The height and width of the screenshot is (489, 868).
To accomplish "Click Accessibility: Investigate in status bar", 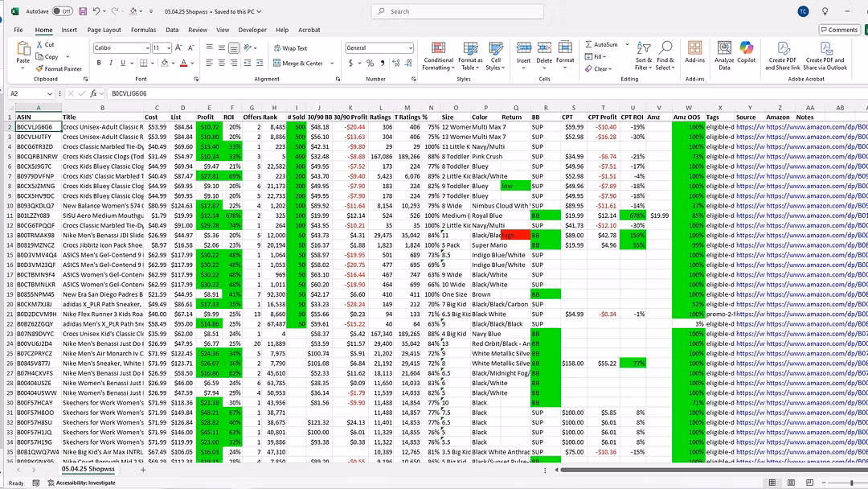I will pyautogui.click(x=81, y=483).
